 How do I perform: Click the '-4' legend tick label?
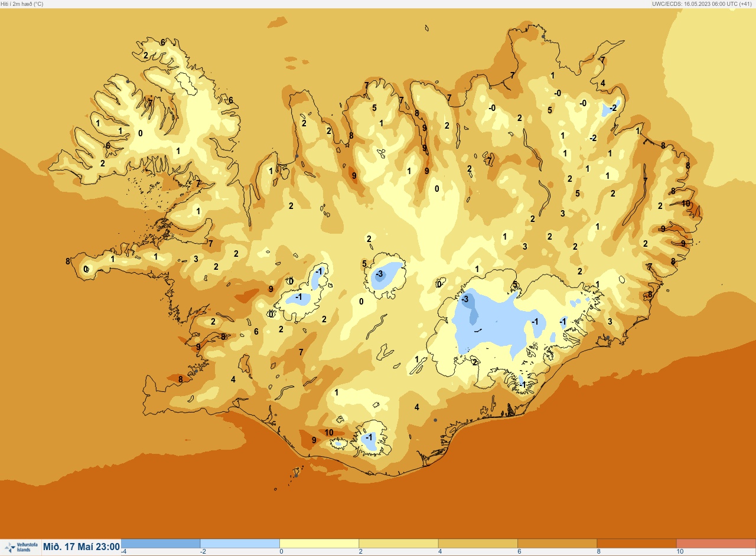point(123,552)
